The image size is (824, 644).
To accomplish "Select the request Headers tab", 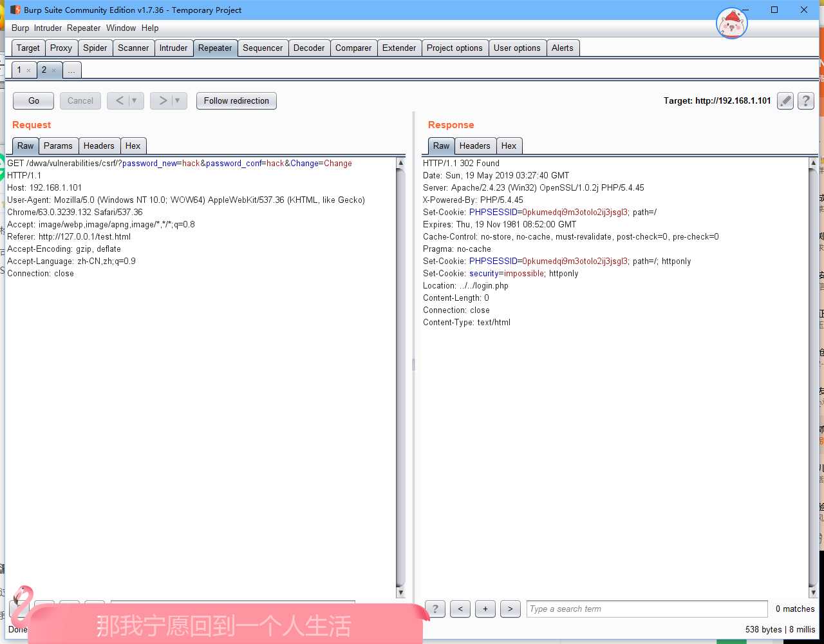I will point(98,146).
